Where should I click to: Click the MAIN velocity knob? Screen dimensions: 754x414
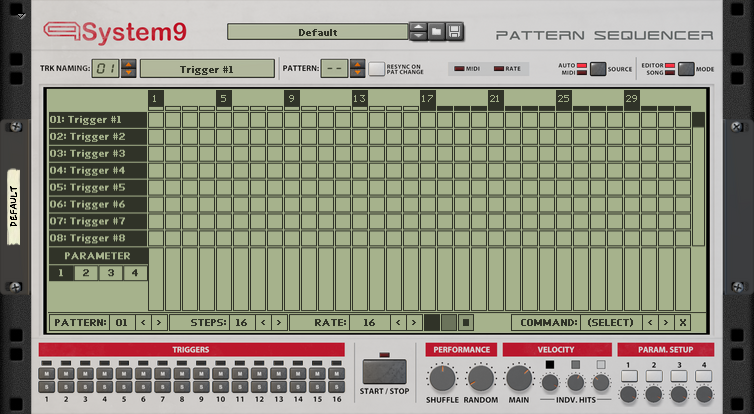[519, 378]
